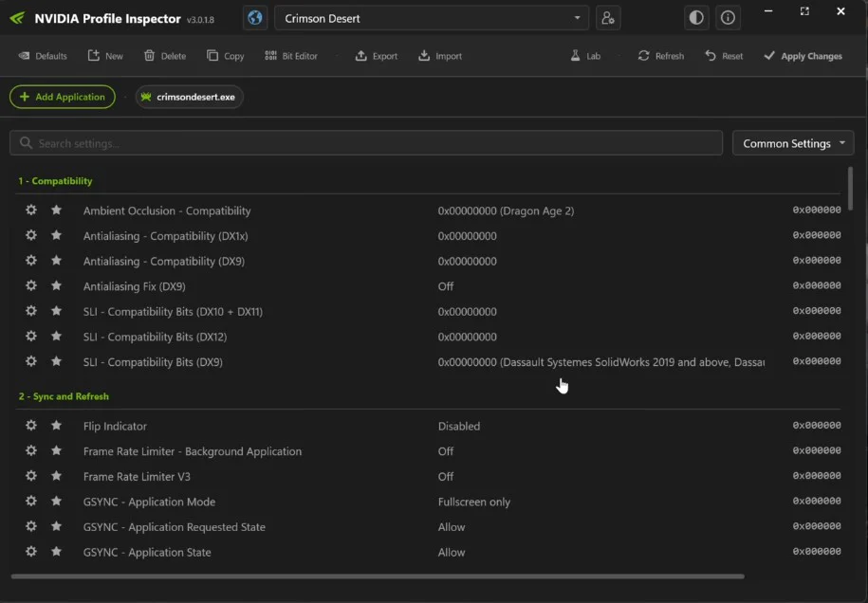Image resolution: width=868 pixels, height=603 pixels.
Task: Open the Crimson Desert profile dropdown
Action: 432,18
